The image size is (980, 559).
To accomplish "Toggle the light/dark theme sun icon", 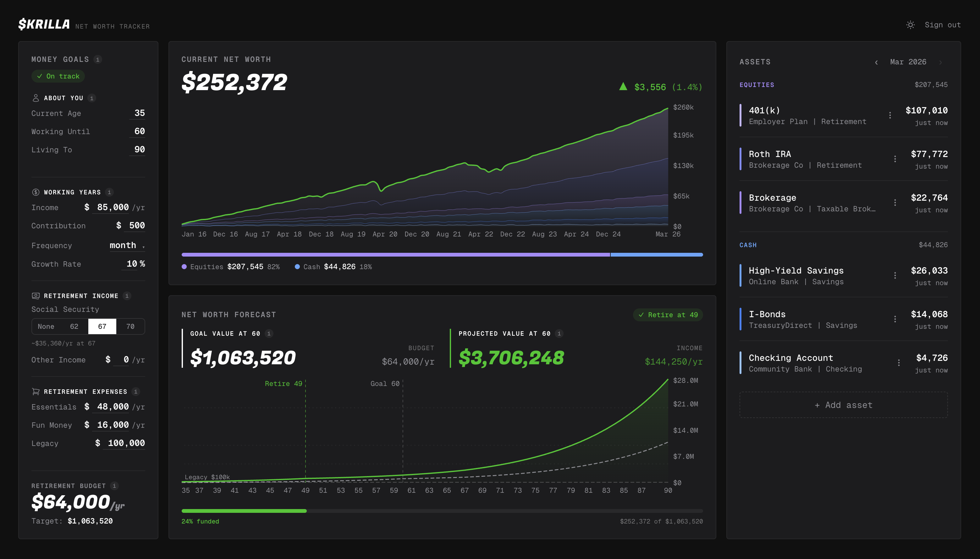I will pyautogui.click(x=910, y=25).
